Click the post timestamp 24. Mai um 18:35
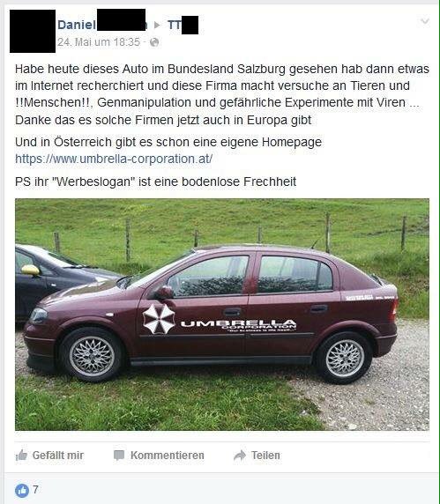 click(x=99, y=42)
